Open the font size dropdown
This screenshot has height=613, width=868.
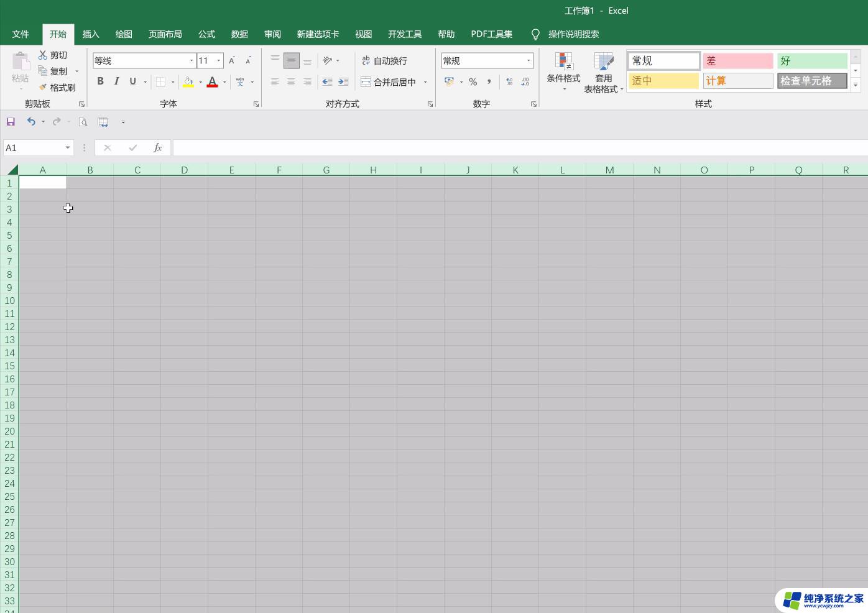pos(219,60)
